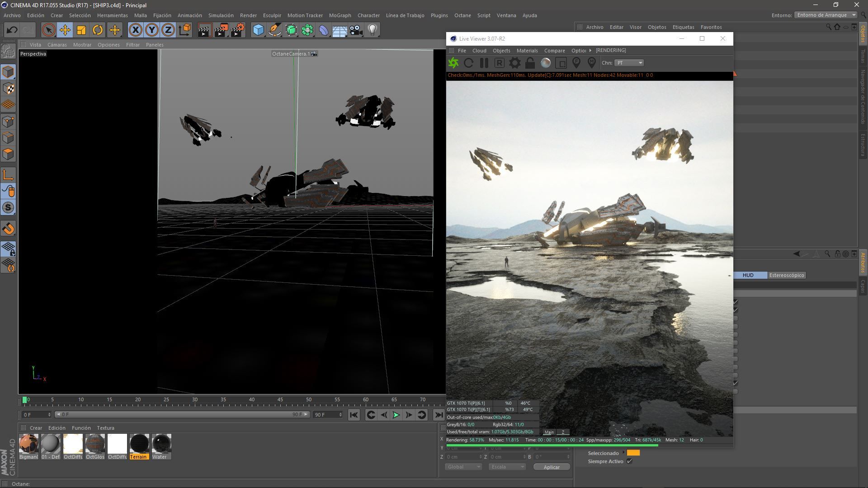Pause rendering in Live Viewer
The height and width of the screenshot is (488, 868).
coord(484,63)
